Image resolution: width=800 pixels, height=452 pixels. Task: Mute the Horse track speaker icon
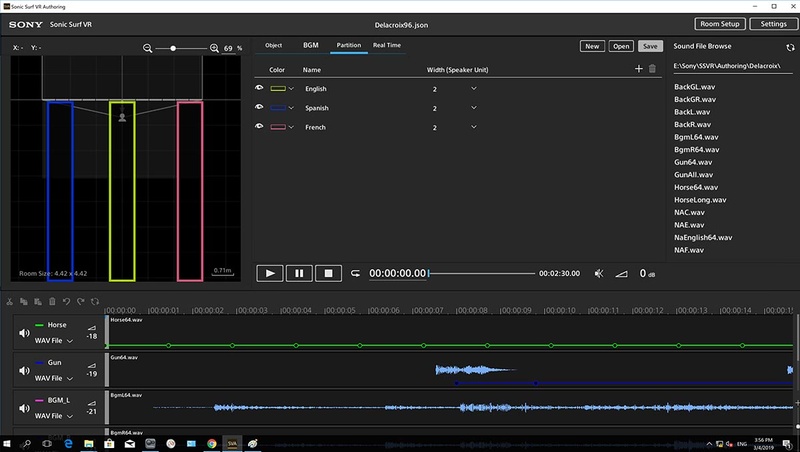tap(24, 331)
